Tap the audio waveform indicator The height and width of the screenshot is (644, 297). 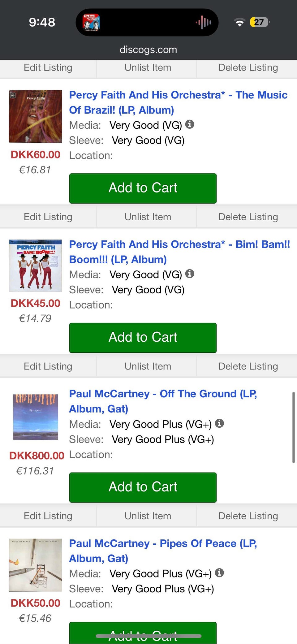(204, 22)
